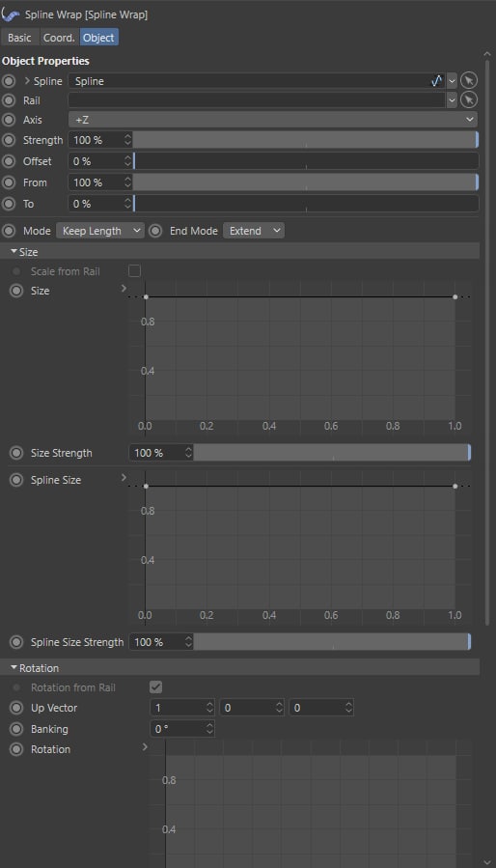Click the Spline Size Strength slider bar

point(332,642)
